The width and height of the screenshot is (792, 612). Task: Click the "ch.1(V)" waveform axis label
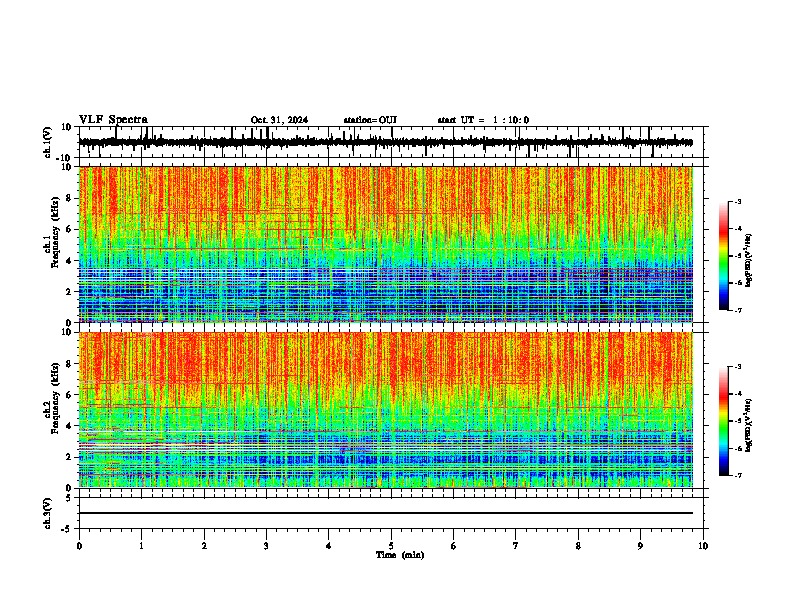click(x=47, y=142)
